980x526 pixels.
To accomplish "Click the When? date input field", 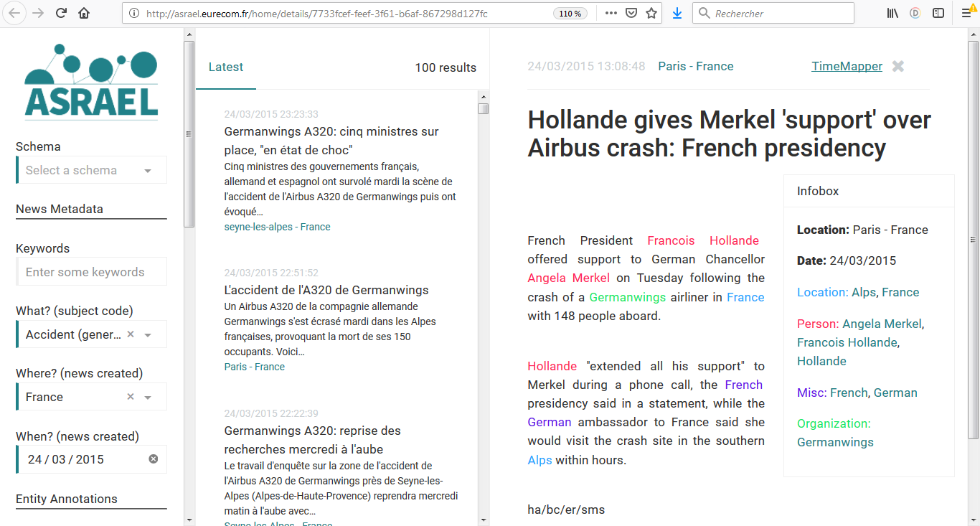I will (x=91, y=459).
